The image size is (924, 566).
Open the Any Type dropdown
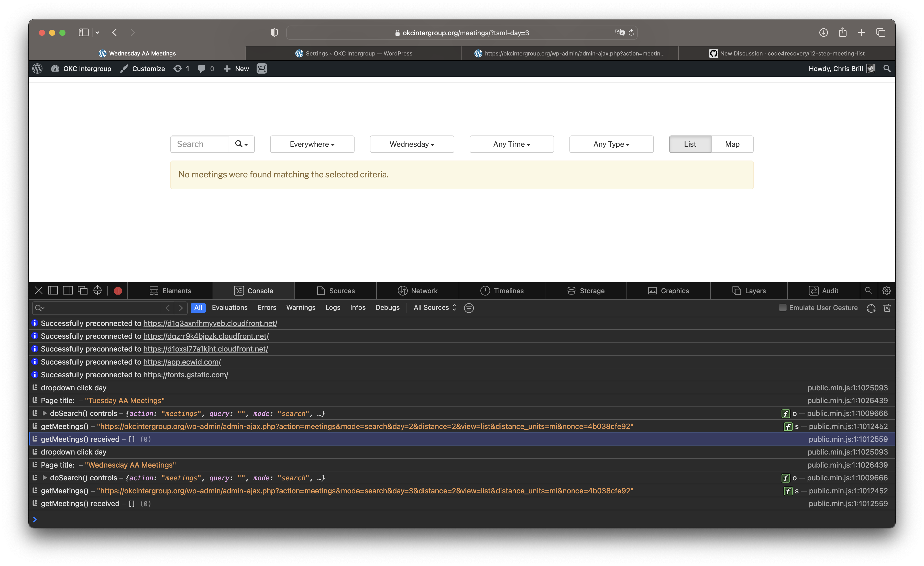611,144
